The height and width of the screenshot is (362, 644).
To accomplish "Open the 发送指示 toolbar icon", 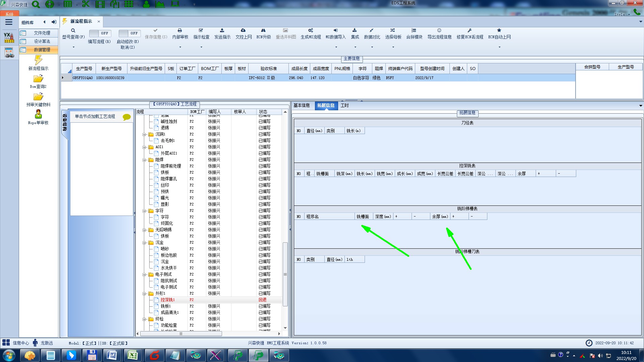I will click(222, 31).
